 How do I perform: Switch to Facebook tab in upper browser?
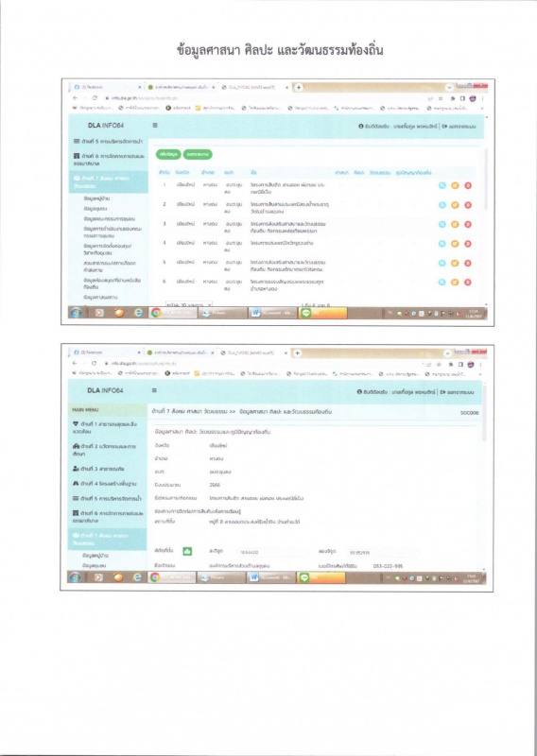point(107,87)
